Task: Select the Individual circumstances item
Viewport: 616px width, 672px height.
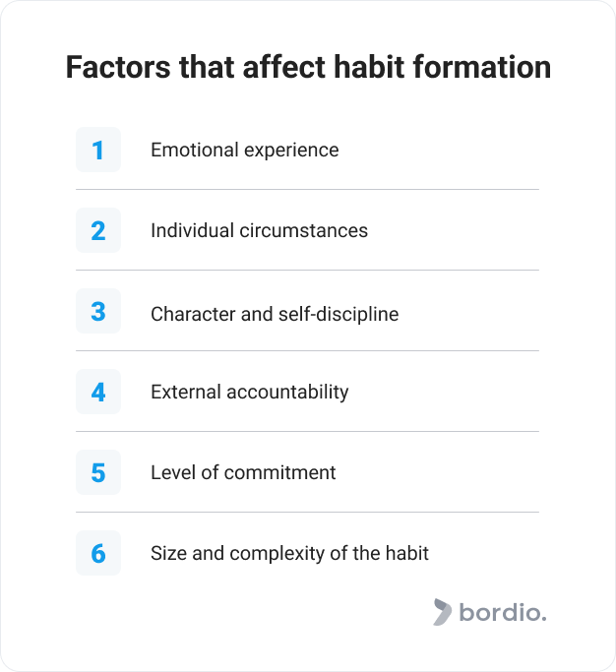Action: pyautogui.click(x=260, y=230)
